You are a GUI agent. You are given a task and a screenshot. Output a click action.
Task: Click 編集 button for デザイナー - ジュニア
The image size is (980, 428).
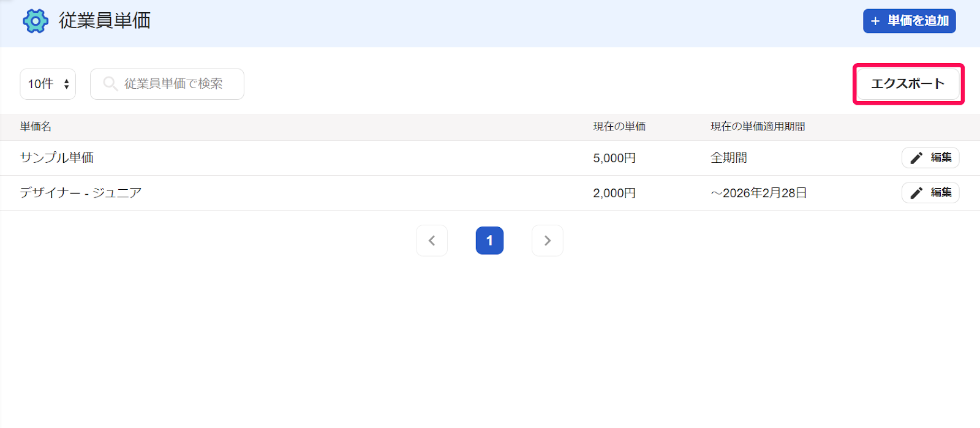pos(930,193)
